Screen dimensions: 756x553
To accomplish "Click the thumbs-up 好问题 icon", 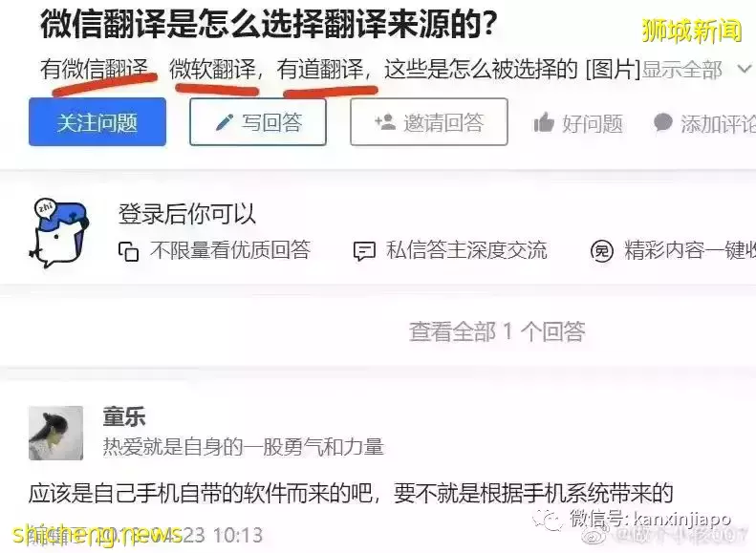I will tap(544, 122).
